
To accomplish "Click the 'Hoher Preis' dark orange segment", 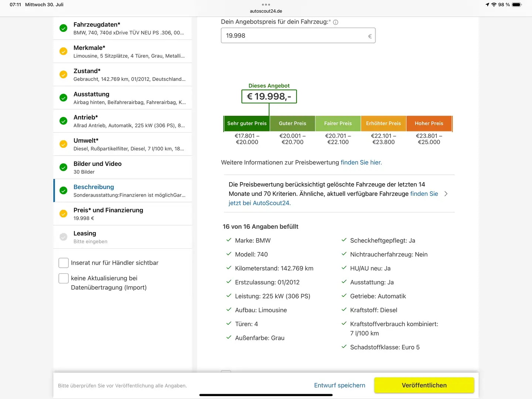I will click(x=429, y=123).
